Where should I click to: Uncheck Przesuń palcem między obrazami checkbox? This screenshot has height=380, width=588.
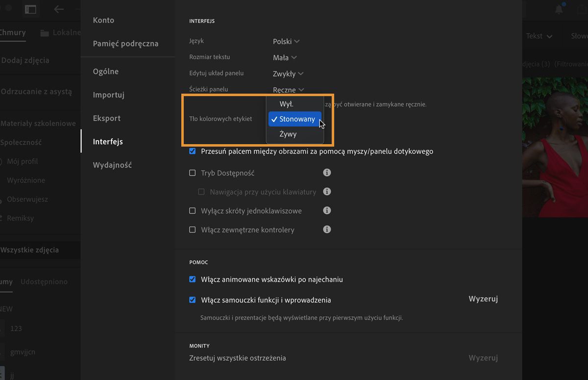[193, 152]
